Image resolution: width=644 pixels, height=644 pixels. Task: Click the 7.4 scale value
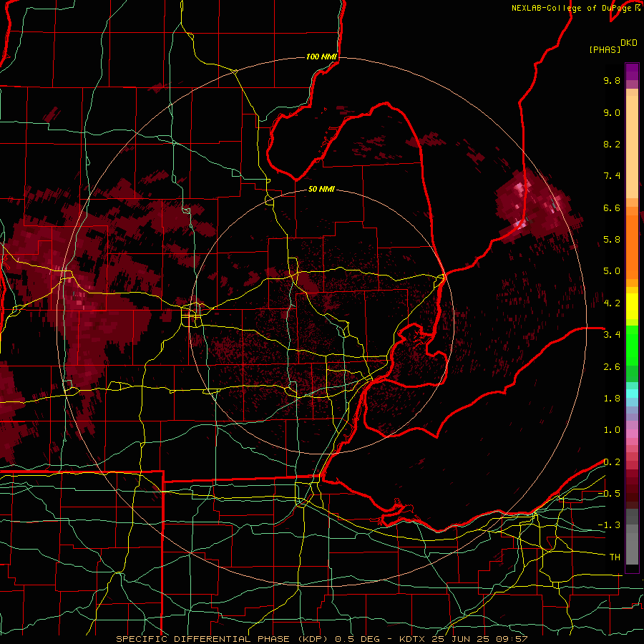click(612, 176)
